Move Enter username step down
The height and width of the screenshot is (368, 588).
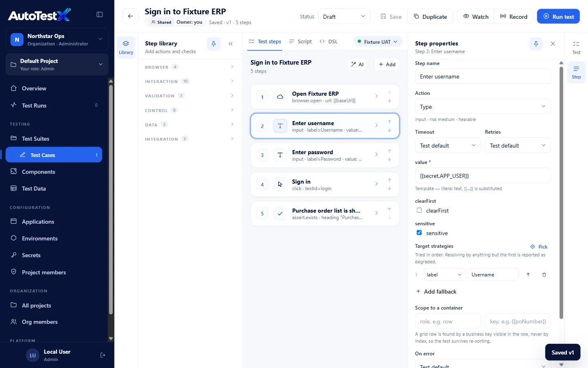coord(390,130)
